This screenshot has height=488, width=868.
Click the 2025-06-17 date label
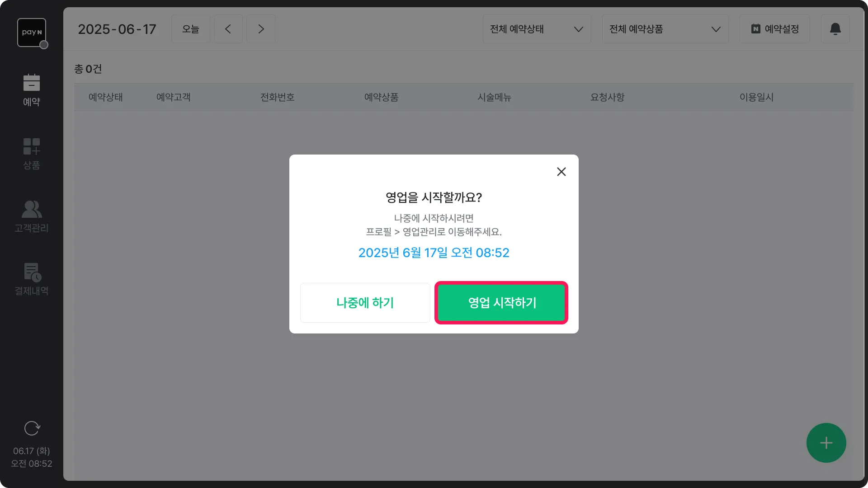point(117,29)
